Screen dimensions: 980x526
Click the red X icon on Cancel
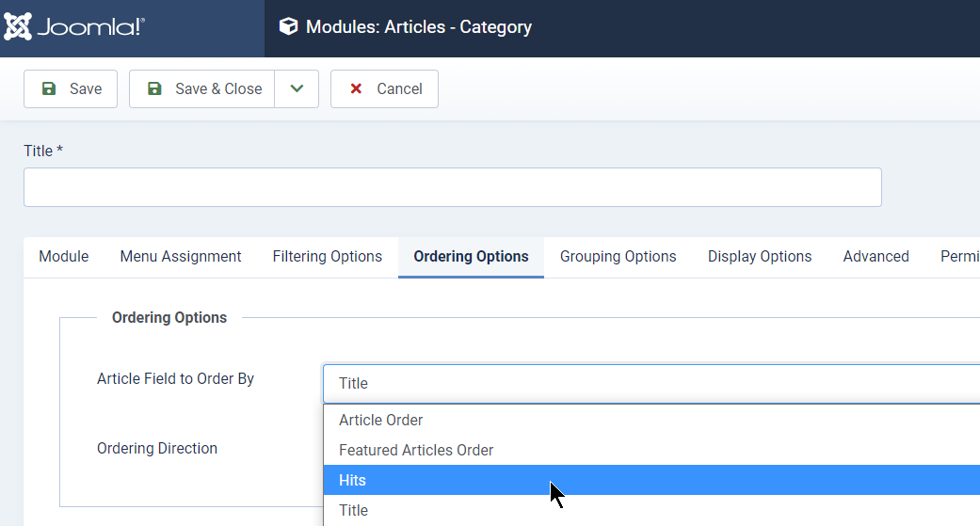[x=356, y=88]
